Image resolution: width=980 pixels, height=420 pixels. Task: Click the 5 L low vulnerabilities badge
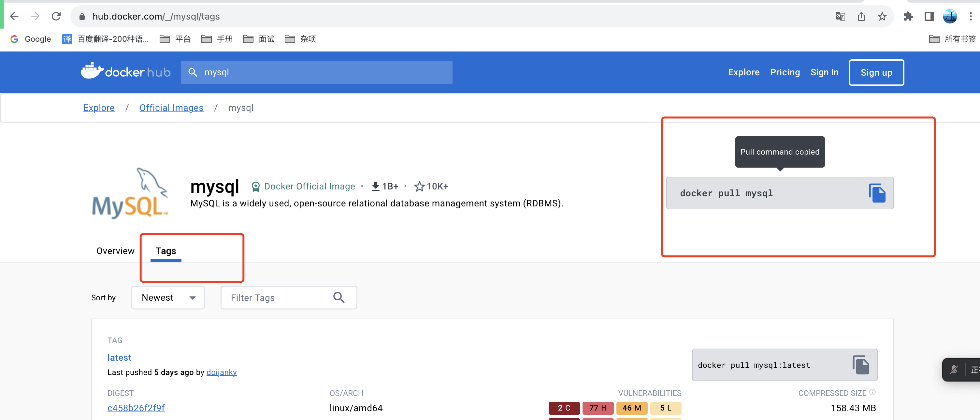pyautogui.click(x=665, y=408)
